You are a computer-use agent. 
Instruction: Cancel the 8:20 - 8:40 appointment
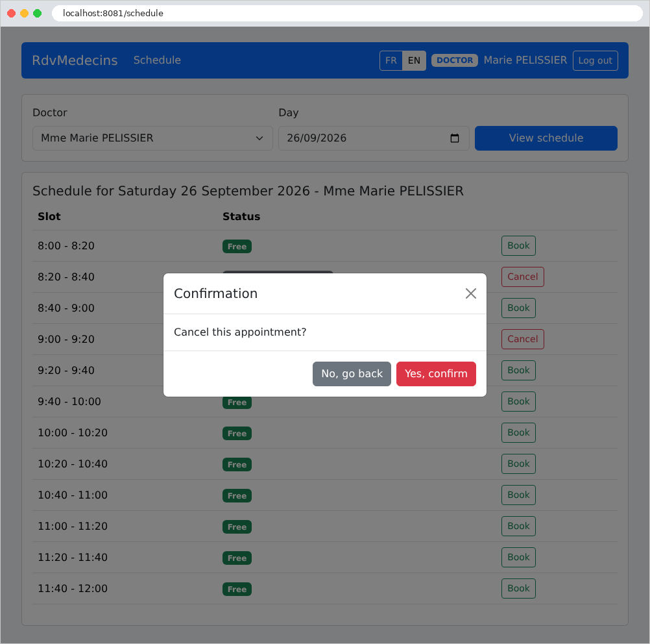[x=523, y=277]
